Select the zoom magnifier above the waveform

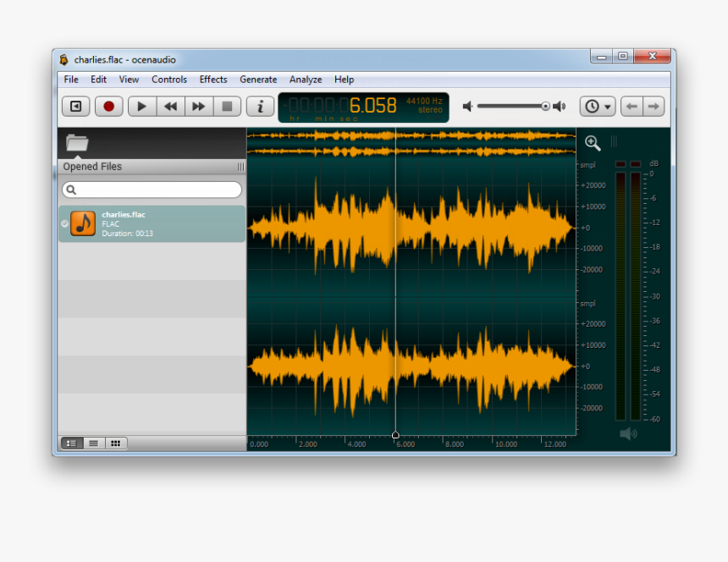coord(593,142)
